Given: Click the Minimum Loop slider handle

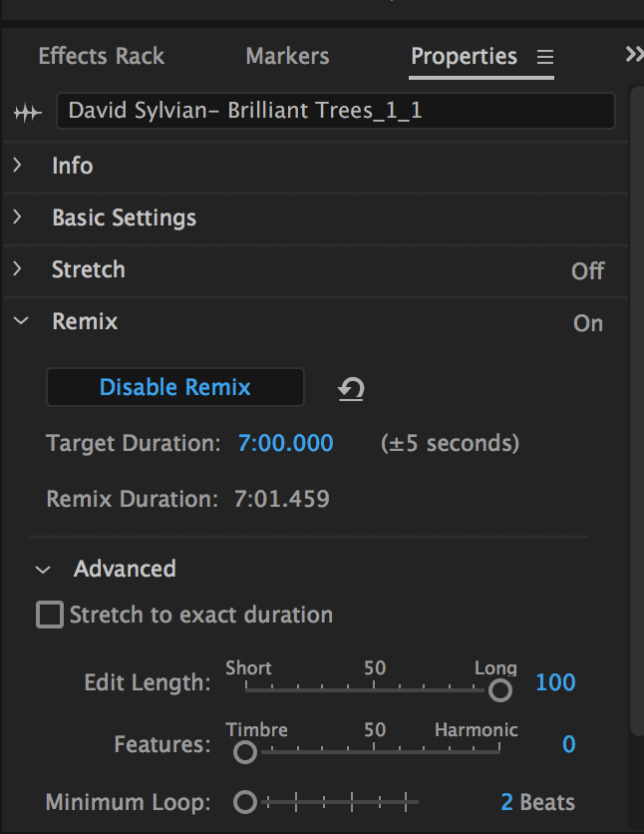Looking at the screenshot, I should [244, 801].
